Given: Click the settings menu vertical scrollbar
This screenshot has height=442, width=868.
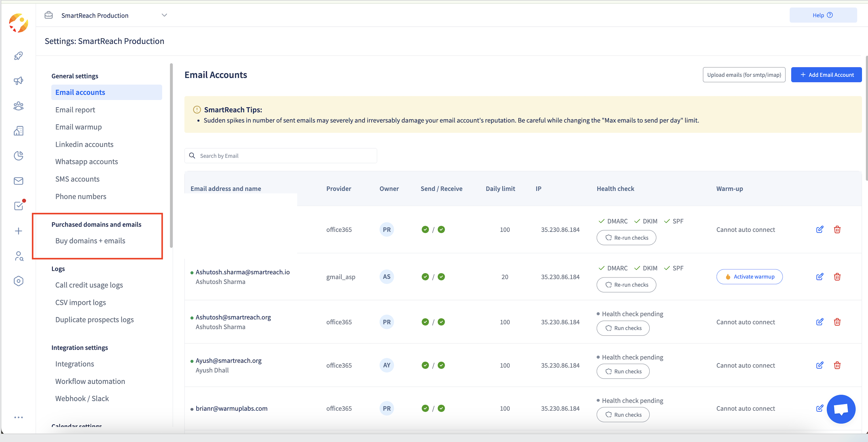Looking at the screenshot, I should click(x=171, y=155).
